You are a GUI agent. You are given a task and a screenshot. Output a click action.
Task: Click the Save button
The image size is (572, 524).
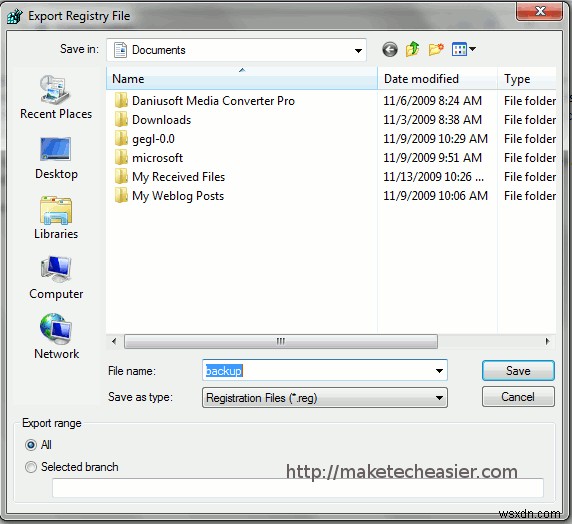tap(518, 371)
